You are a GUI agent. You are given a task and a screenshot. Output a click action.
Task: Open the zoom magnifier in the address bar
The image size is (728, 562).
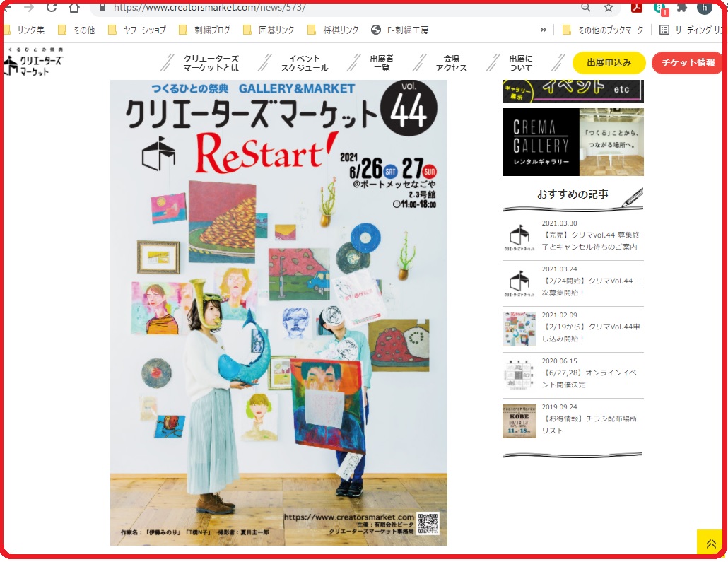(x=586, y=8)
